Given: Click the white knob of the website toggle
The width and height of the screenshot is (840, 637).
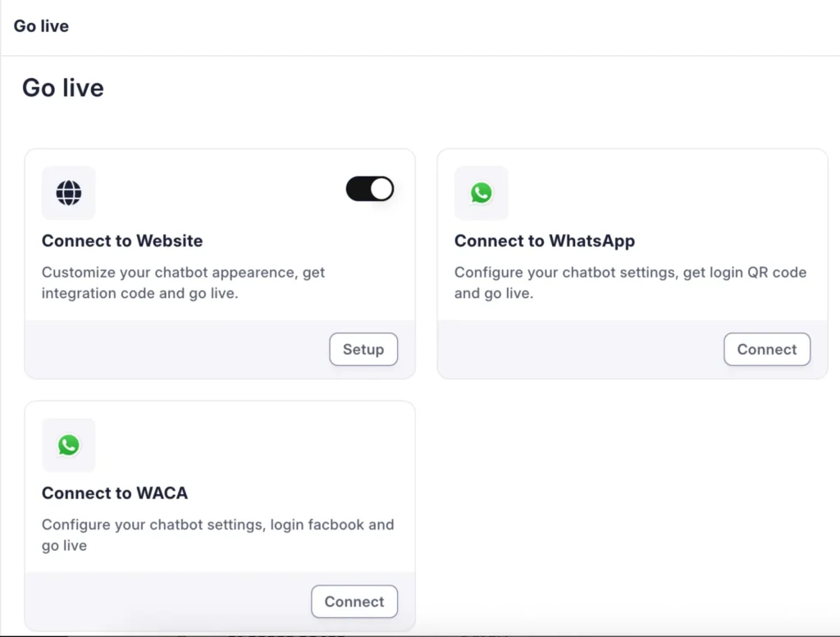Looking at the screenshot, I should pyautogui.click(x=381, y=189).
